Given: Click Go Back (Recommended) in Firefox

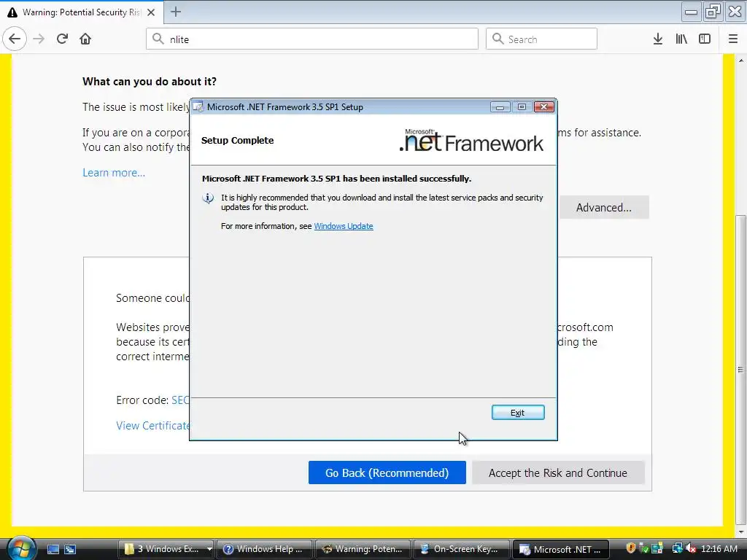Looking at the screenshot, I should [387, 472].
